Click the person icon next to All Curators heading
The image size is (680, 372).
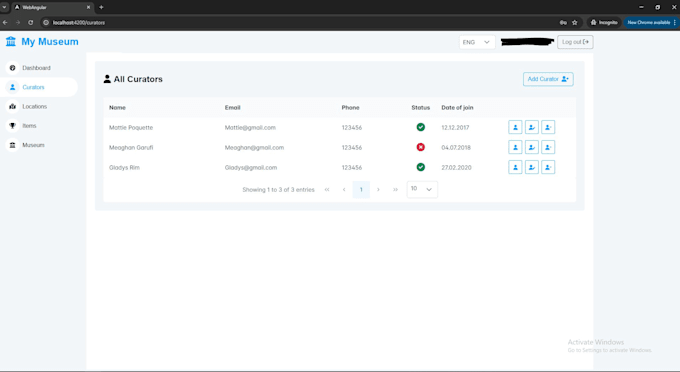(107, 79)
